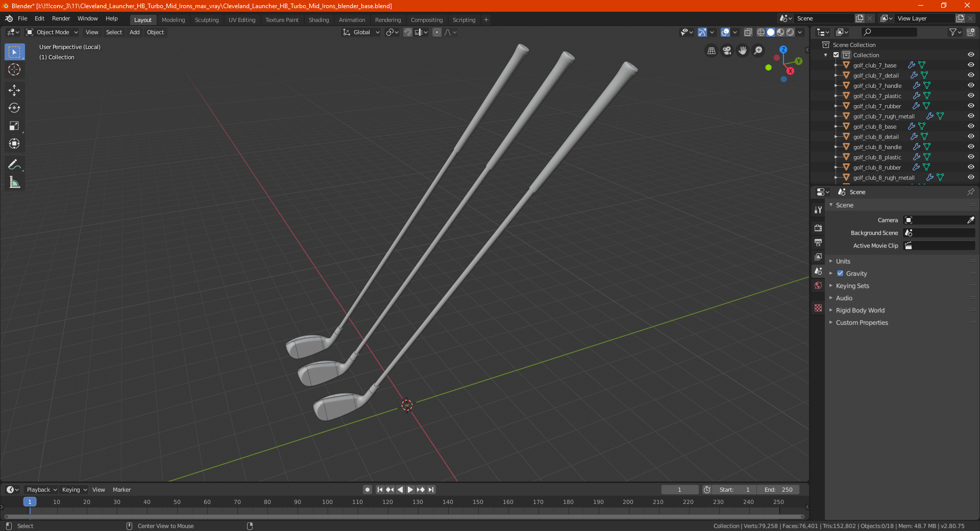Click the current frame field in timeline

(680, 490)
